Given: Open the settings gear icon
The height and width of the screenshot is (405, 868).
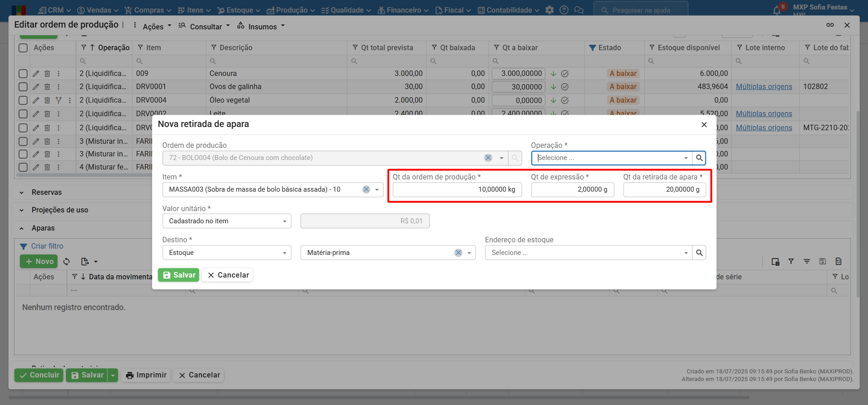Looking at the screenshot, I should pos(550,10).
